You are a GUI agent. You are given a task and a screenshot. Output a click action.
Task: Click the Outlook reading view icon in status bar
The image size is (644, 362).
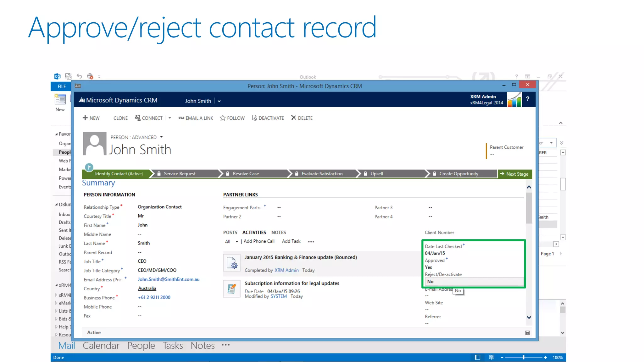(492, 357)
